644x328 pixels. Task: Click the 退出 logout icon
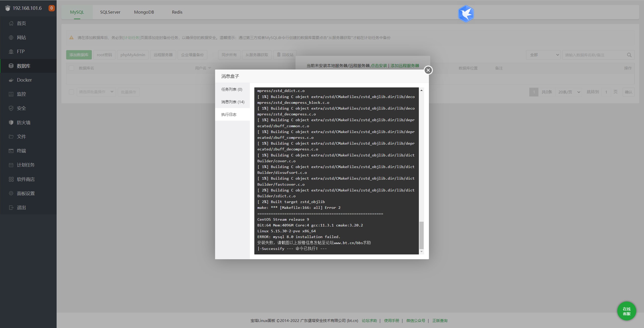[x=11, y=208]
